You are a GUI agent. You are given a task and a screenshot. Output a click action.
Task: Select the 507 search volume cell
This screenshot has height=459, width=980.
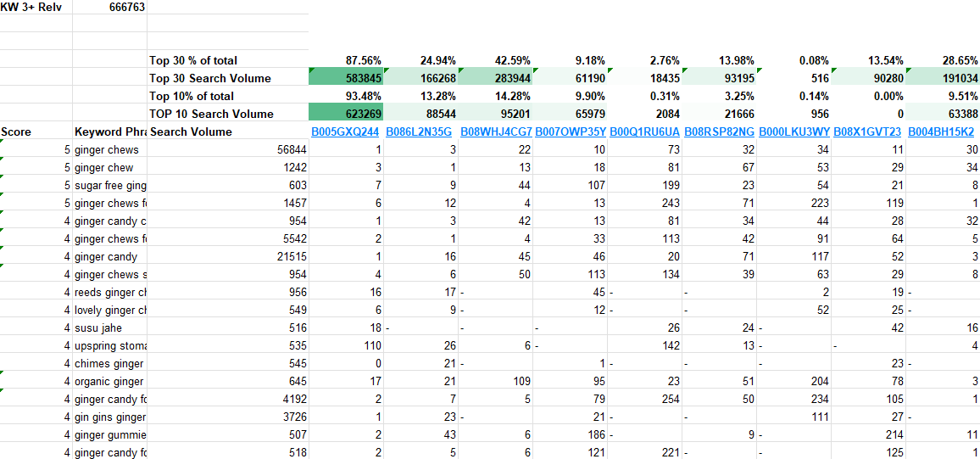coord(228,435)
